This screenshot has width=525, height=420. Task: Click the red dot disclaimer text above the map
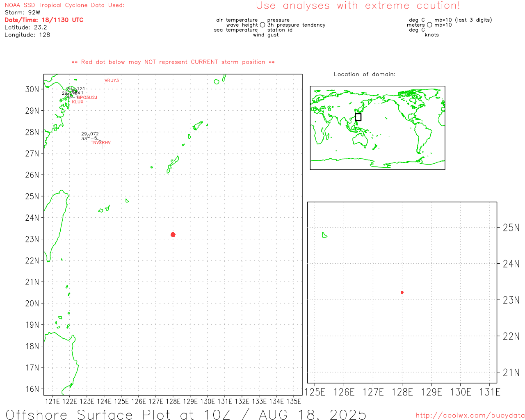[173, 62]
